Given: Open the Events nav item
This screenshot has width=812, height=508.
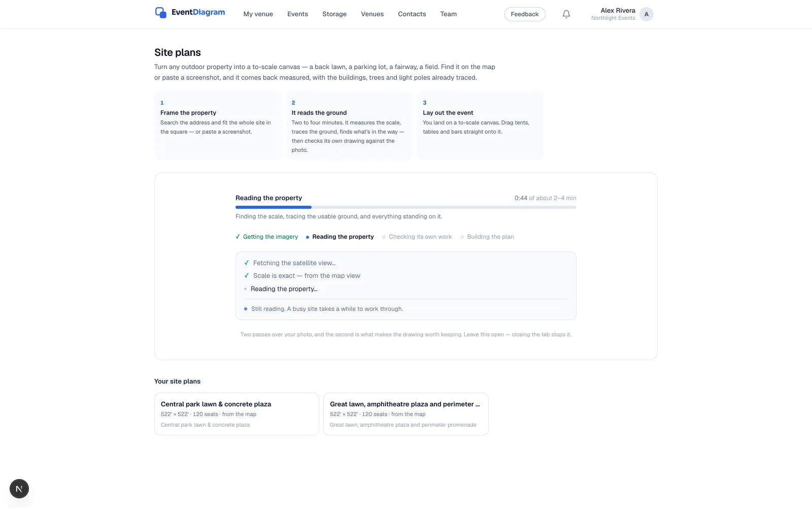Looking at the screenshot, I should coord(297,14).
